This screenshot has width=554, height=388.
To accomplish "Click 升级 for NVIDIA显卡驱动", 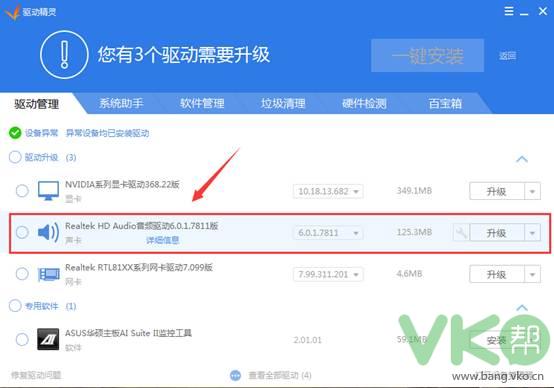I will click(497, 191).
